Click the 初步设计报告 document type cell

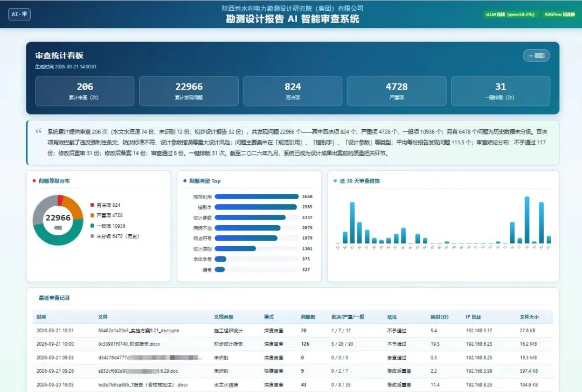[x=228, y=344]
